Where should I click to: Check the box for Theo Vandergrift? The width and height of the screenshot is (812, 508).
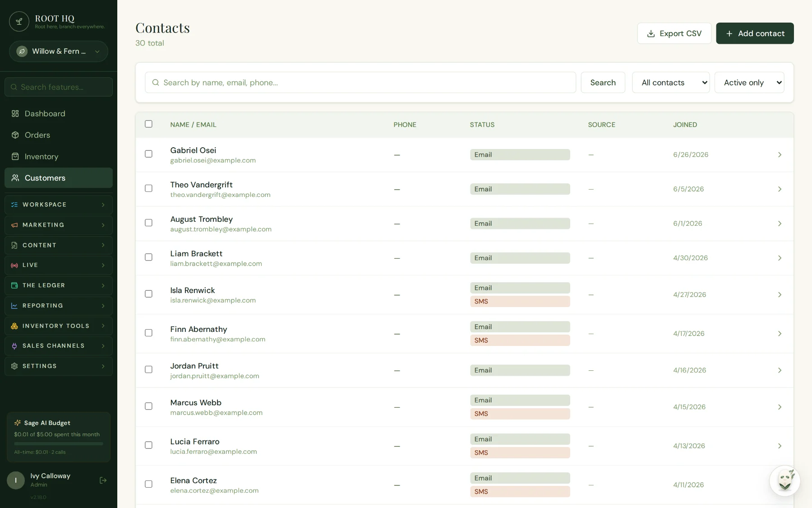coord(148,188)
